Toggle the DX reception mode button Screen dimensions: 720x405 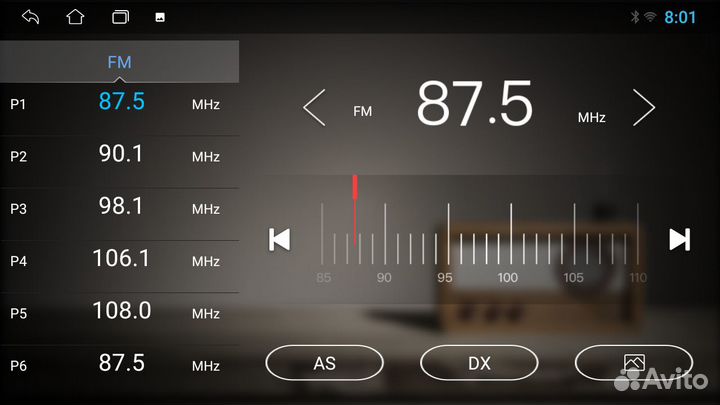479,363
